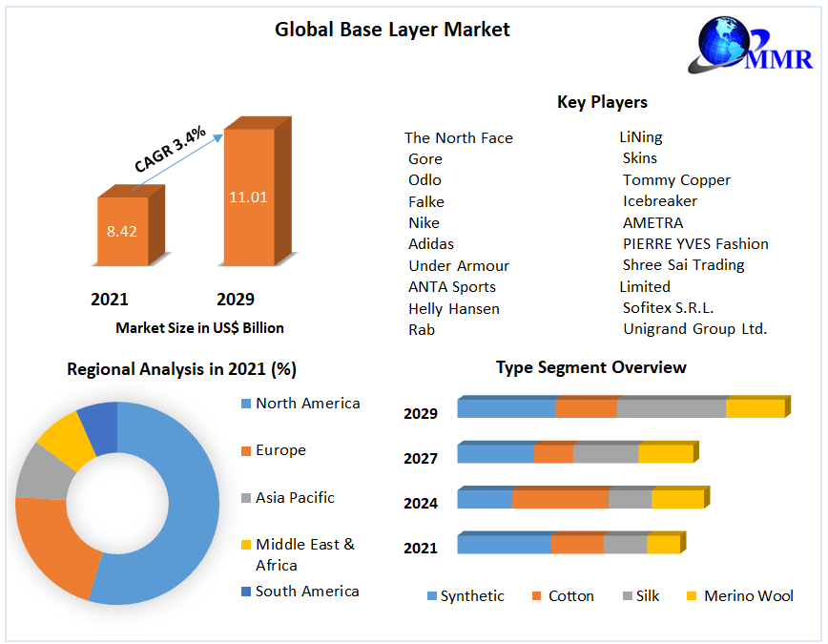
Task: Select Gore in the key players list
Action: 425,159
